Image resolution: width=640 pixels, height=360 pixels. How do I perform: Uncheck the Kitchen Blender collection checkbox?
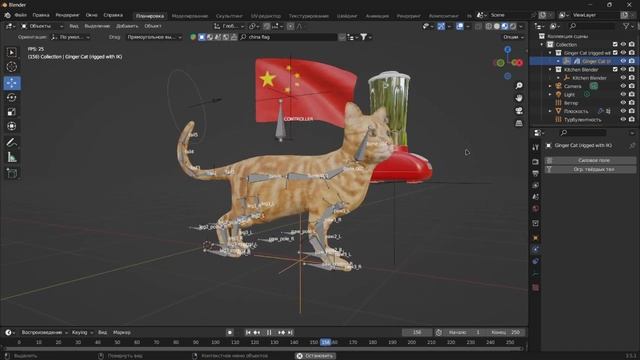(615, 69)
